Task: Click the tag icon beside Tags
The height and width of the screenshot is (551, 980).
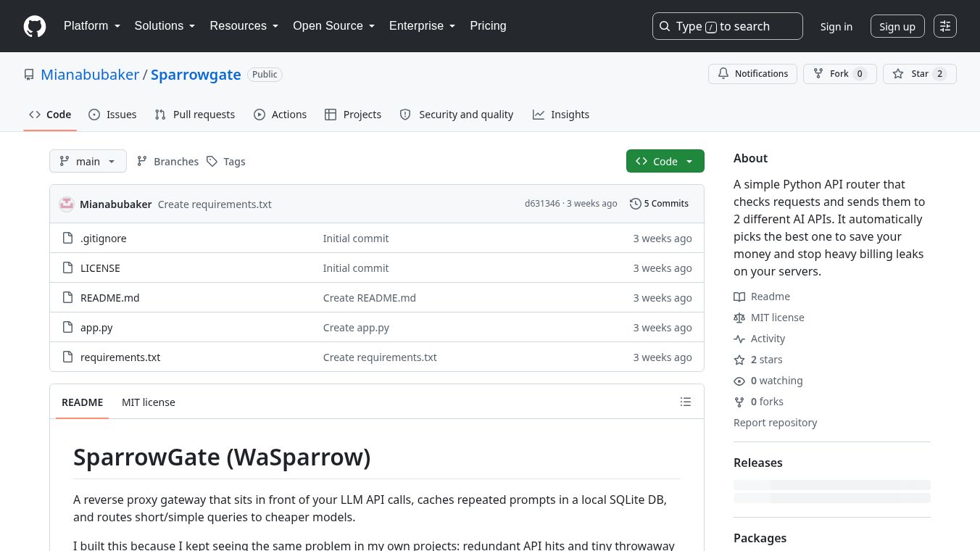Action: pyautogui.click(x=212, y=161)
